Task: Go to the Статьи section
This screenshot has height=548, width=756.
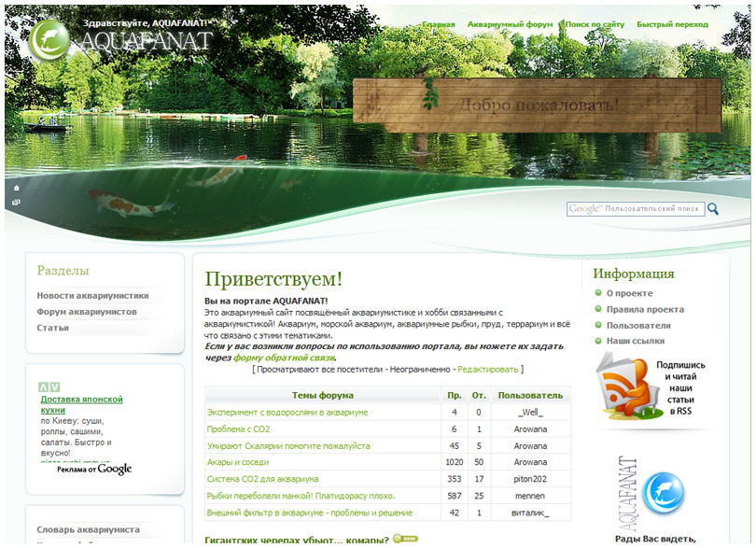Action: tap(52, 328)
